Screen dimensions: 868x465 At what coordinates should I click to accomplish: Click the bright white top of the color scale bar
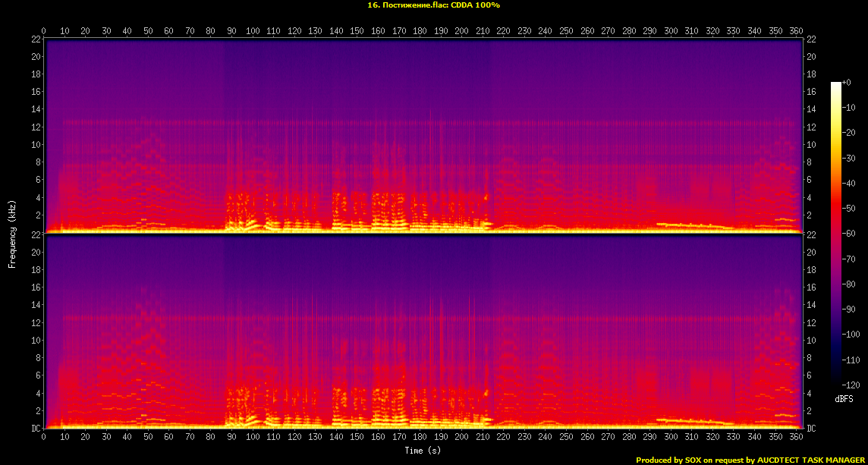coord(835,85)
